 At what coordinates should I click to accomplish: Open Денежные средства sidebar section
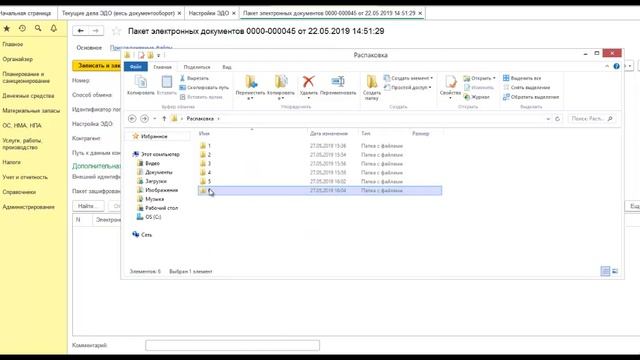(x=28, y=96)
